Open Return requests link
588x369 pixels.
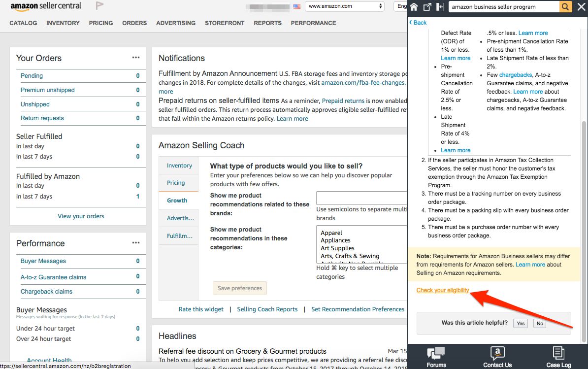pyautogui.click(x=42, y=118)
